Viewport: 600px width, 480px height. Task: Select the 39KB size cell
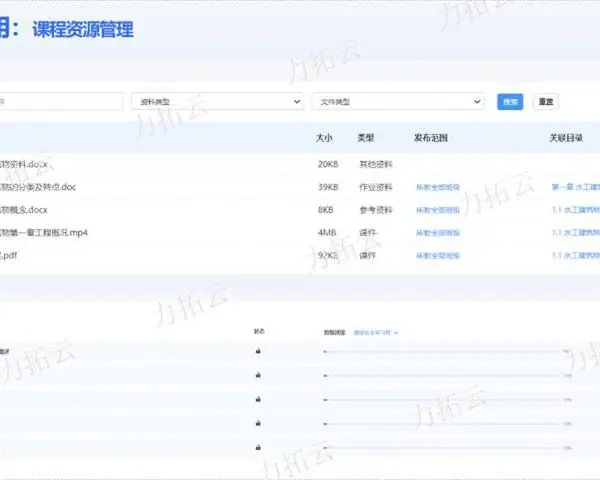point(328,187)
